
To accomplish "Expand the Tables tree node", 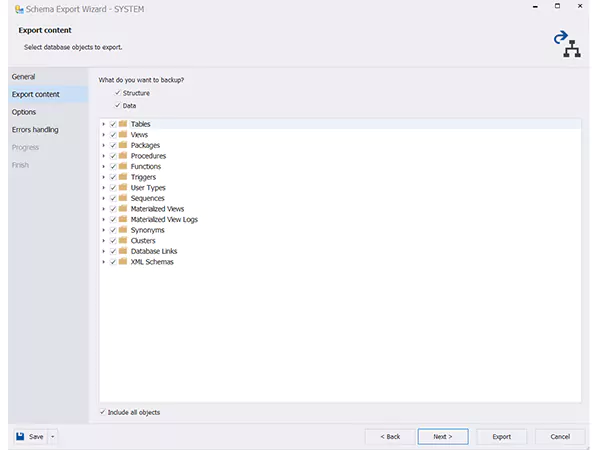I will 103,124.
